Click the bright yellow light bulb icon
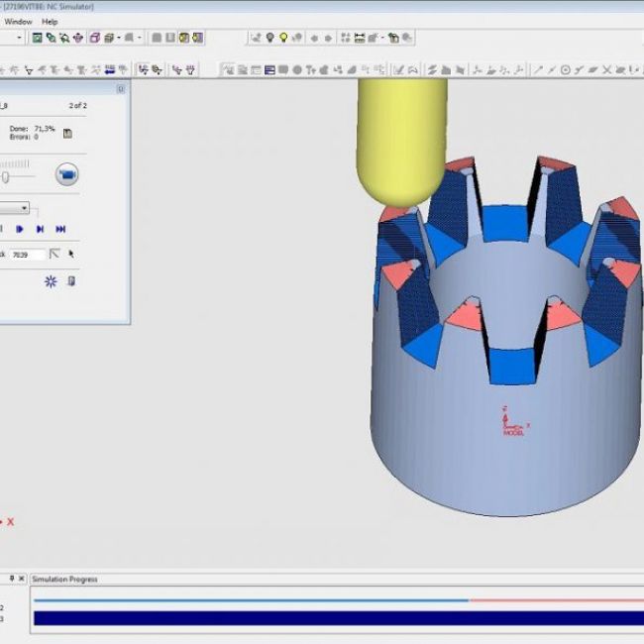644x644 pixels. tap(283, 38)
